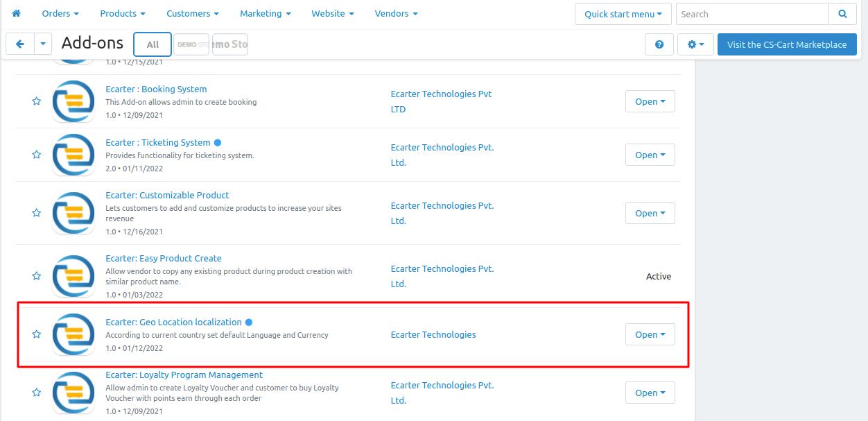Screen dimensions: 868x421
Task: Click vendor link in Customizable Product row
Action: pos(442,213)
